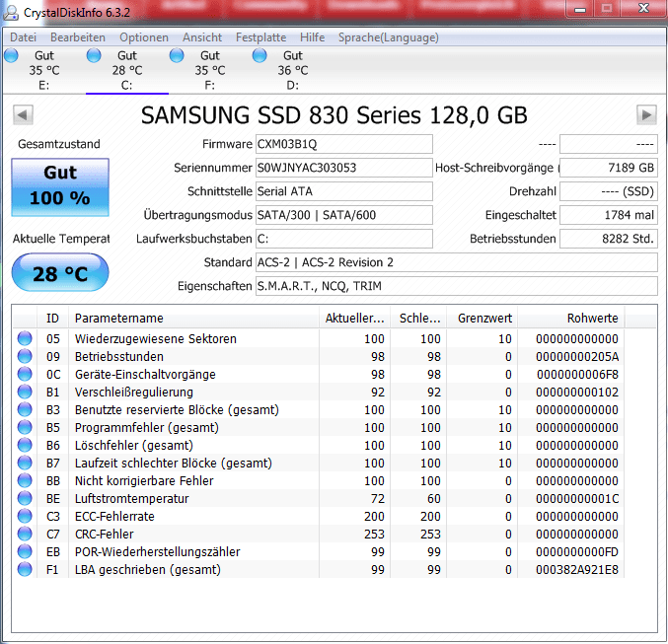The width and height of the screenshot is (668, 644).
Task: Select drive D: status tab
Action: (x=293, y=70)
